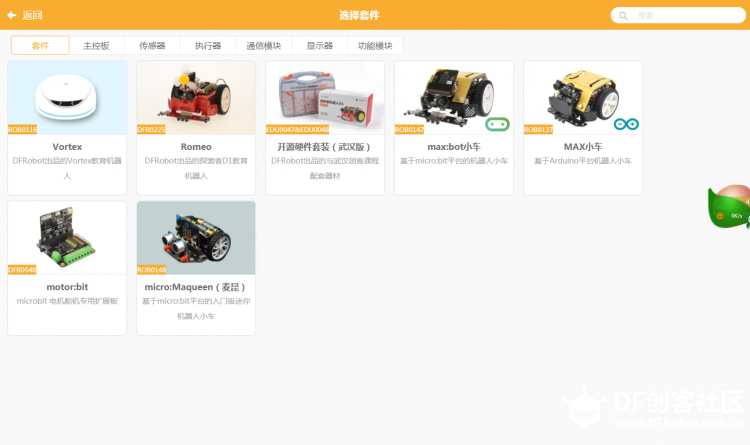Select the Romeo robot car thumbnail
This screenshot has width=750, height=445.
click(x=196, y=98)
